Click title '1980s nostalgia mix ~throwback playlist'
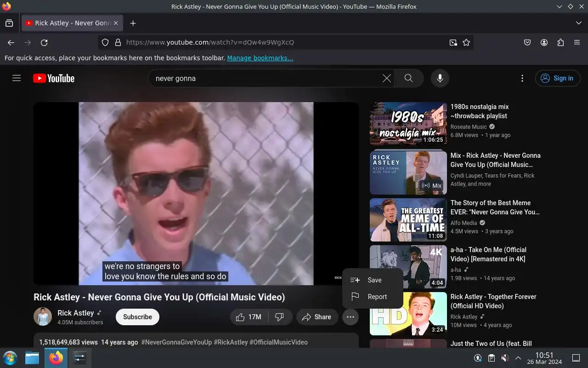The width and height of the screenshot is (588, 368). coord(480,111)
